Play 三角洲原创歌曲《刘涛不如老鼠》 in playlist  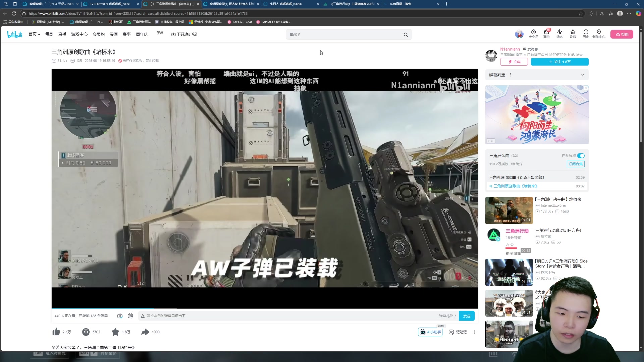coord(537,177)
